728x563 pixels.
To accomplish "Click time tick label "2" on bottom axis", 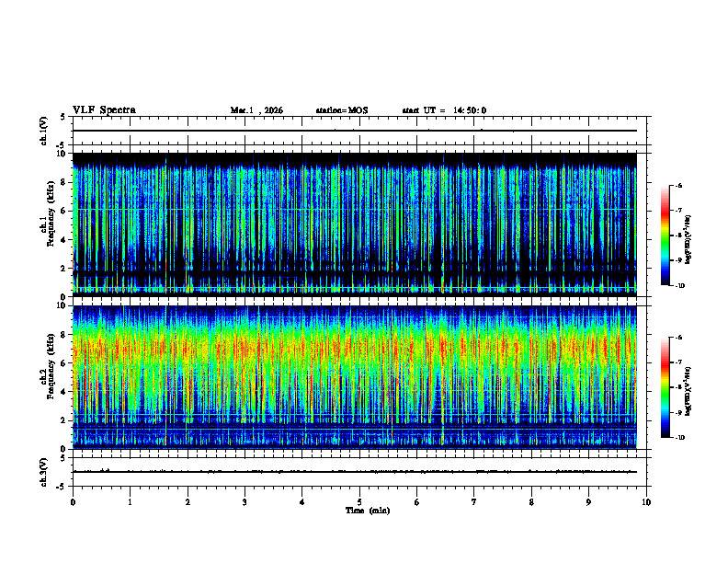I will [x=188, y=502].
